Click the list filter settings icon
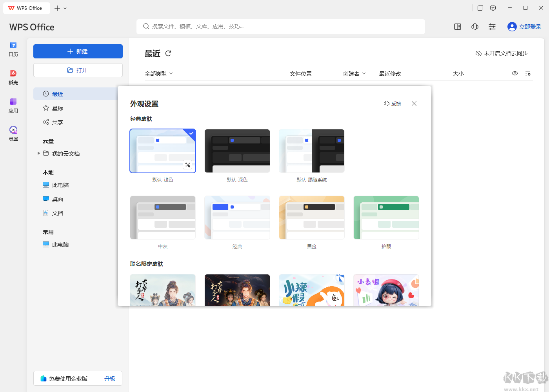The image size is (549, 392). (x=528, y=74)
